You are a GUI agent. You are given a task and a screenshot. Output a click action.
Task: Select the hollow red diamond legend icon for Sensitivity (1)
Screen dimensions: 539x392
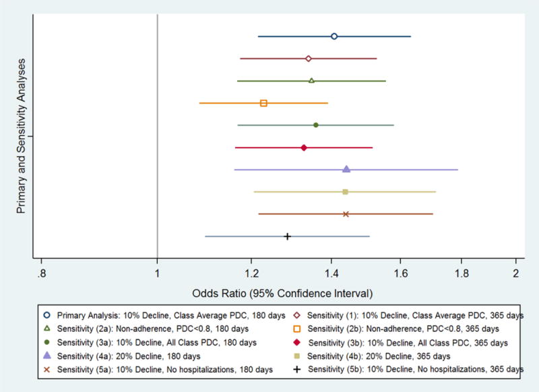tap(298, 315)
